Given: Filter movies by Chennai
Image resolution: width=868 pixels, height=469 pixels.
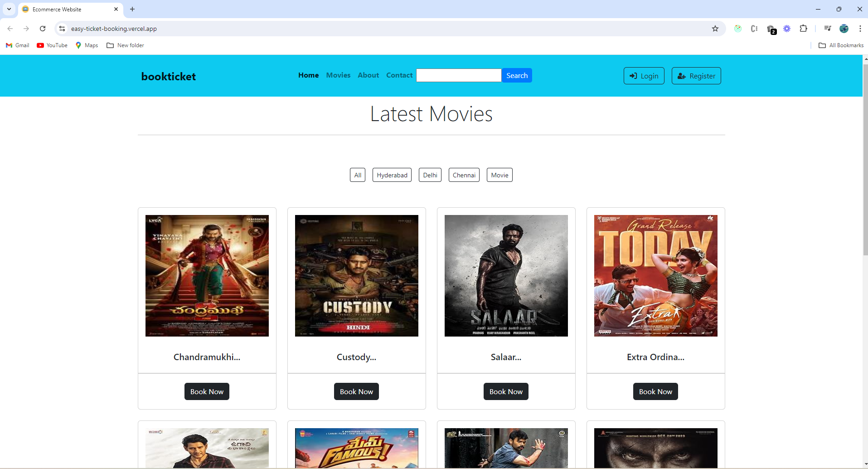Looking at the screenshot, I should 464,175.
